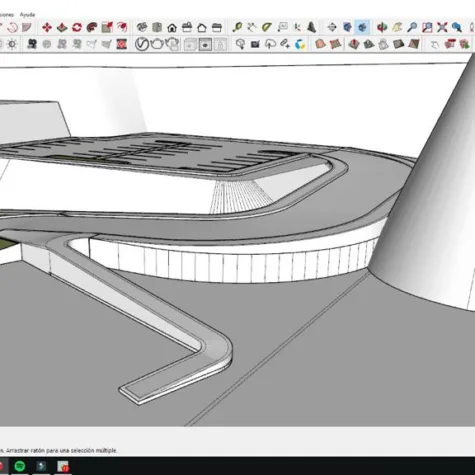
Task: Click the upload cloud icon
Action: point(270,44)
